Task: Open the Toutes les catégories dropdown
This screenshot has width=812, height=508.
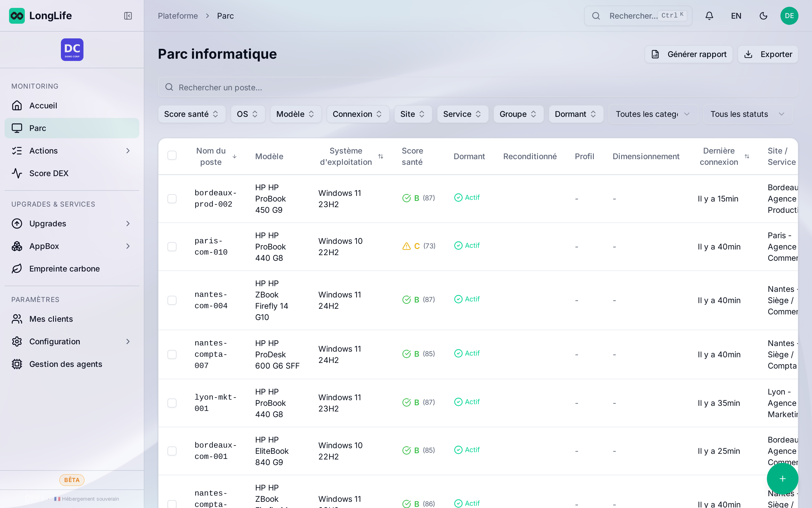Action: 653,114
